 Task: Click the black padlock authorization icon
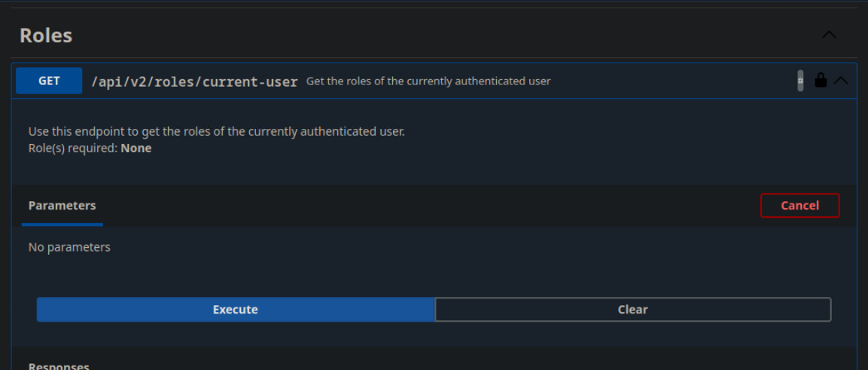coord(821,81)
